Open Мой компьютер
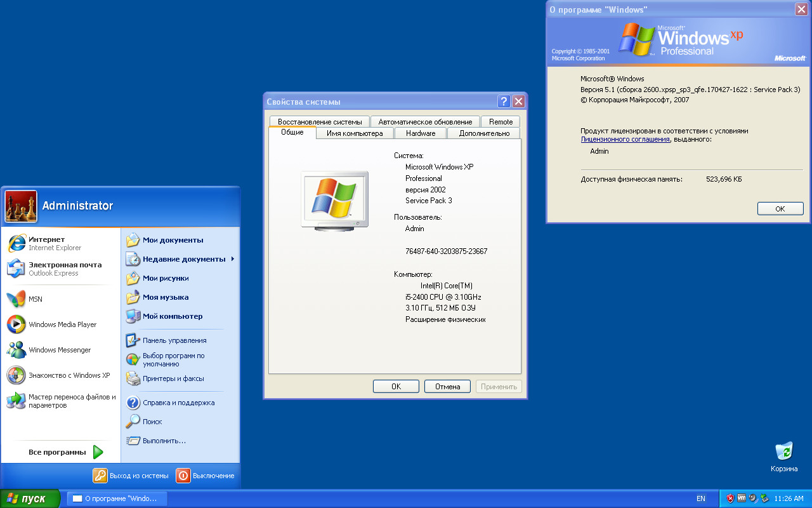Image resolution: width=812 pixels, height=508 pixels. (180, 316)
